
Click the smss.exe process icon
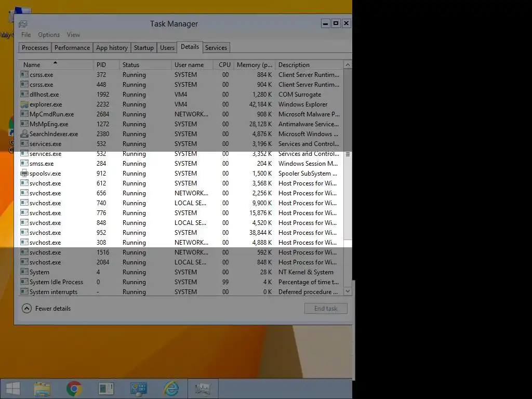[x=24, y=163]
